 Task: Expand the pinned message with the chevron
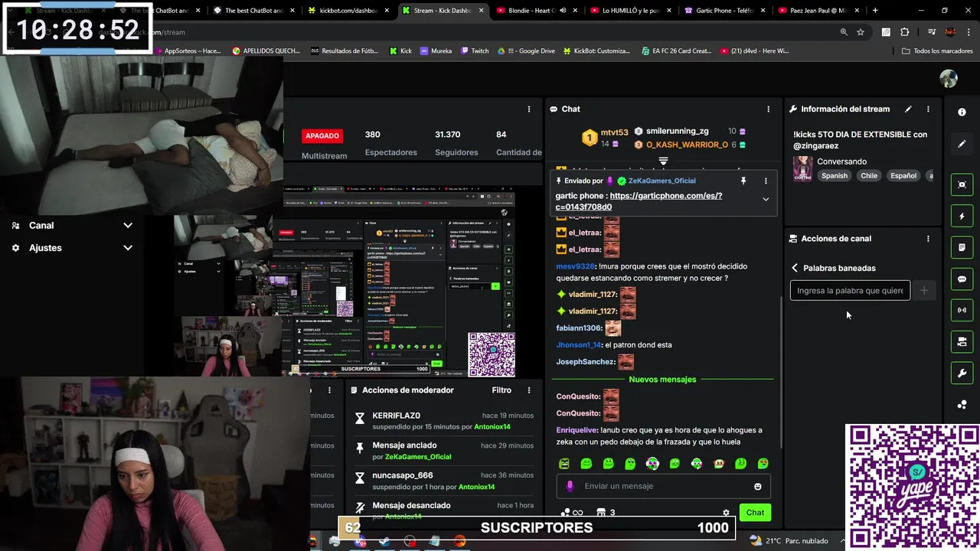click(766, 199)
